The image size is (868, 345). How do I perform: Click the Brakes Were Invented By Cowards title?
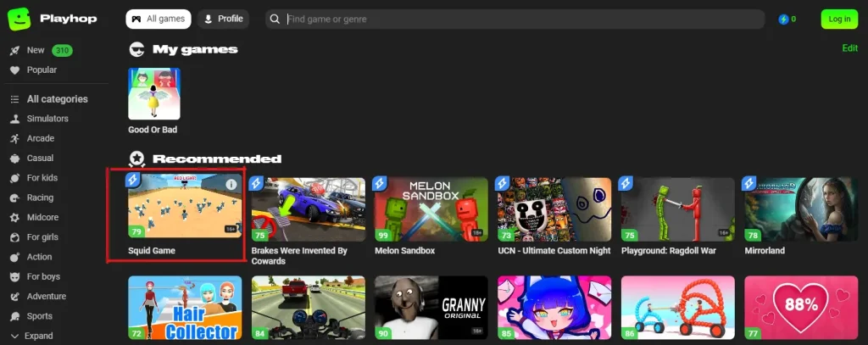click(x=299, y=256)
